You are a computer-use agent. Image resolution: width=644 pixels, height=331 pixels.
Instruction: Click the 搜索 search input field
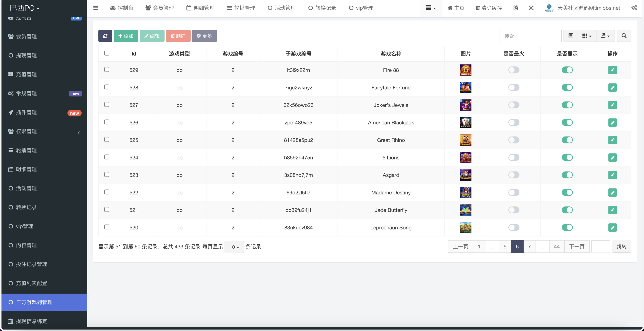[530, 36]
